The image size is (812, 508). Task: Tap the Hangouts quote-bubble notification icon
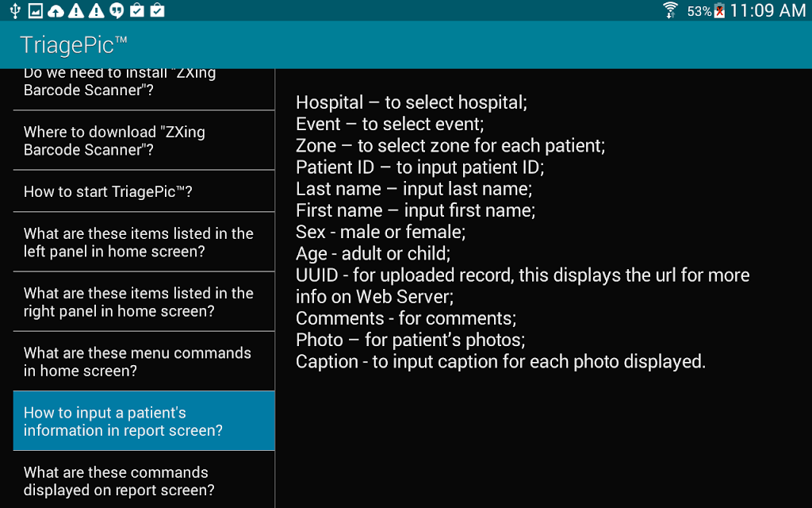point(117,10)
